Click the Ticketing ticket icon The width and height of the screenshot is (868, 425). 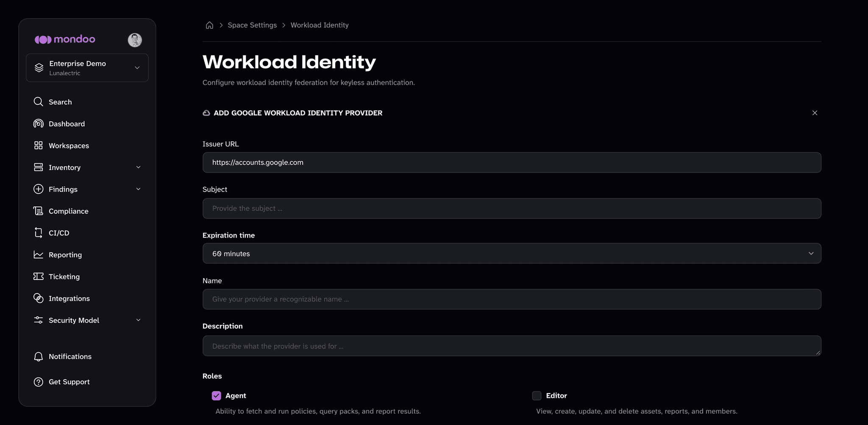point(38,277)
